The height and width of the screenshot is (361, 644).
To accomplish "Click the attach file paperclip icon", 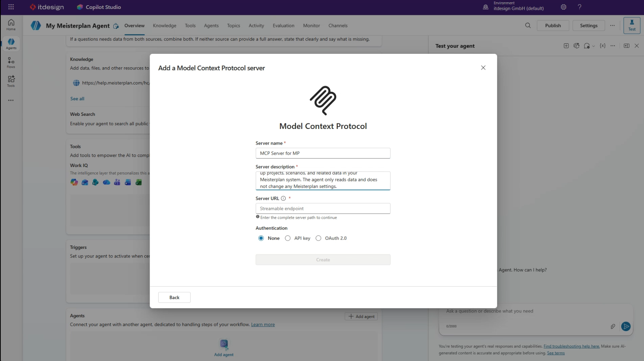I will (x=613, y=326).
